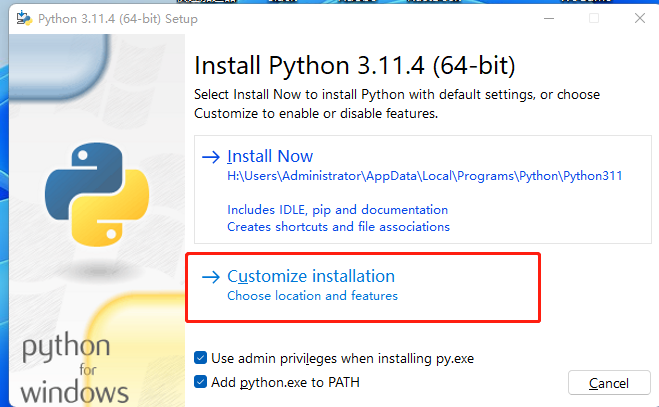Click 'Creates shortcuts and file associations' text
This screenshot has height=407, width=659.
click(x=338, y=227)
